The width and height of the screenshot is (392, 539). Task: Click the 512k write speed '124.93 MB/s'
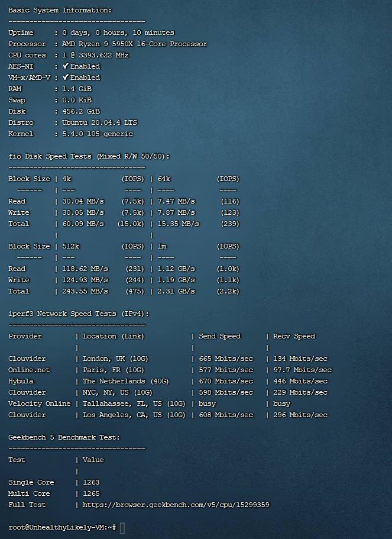pyautogui.click(x=85, y=280)
